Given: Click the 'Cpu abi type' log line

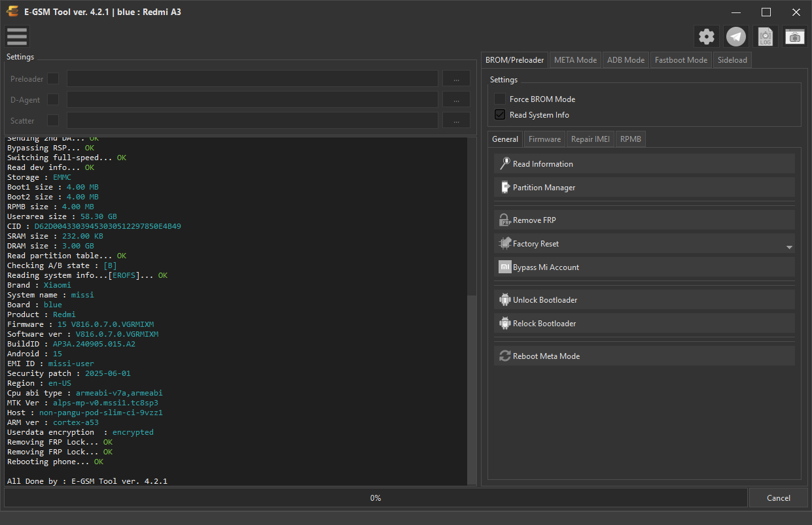Looking at the screenshot, I should tap(85, 393).
